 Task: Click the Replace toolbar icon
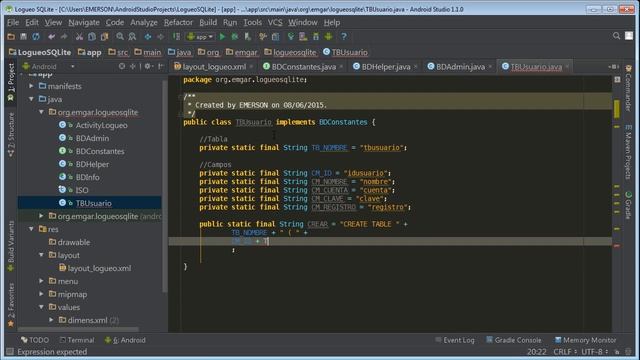point(132,37)
